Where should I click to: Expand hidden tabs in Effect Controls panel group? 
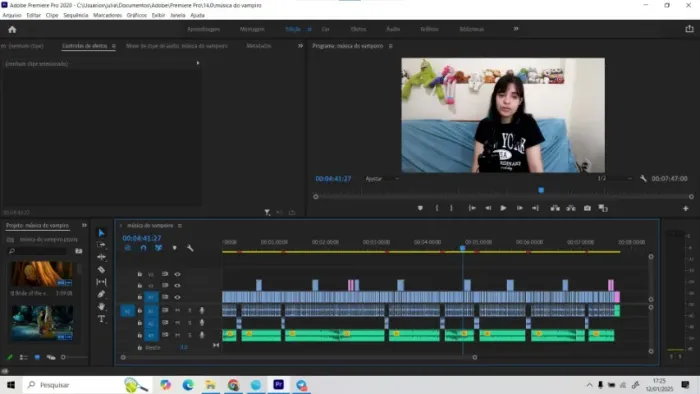300,46
